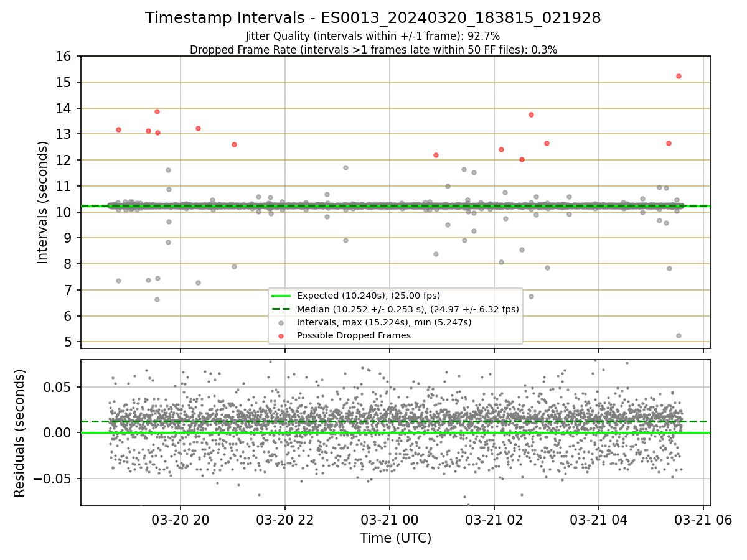This screenshot has height=560, width=747.
Task: Click legend text "Expected (10.240s), (25.00 fps)"
Action: click(369, 296)
